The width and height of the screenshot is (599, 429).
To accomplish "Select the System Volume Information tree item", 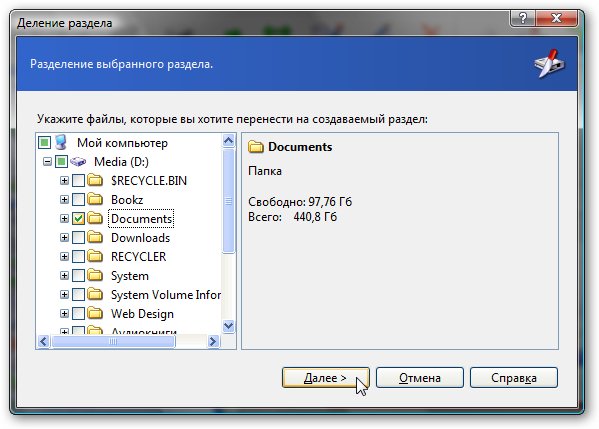I will (166, 295).
